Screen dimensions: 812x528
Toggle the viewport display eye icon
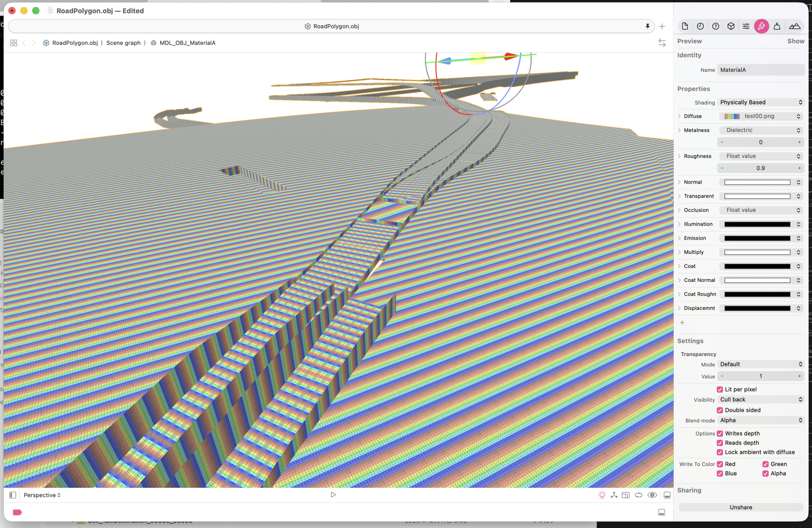[652, 495]
